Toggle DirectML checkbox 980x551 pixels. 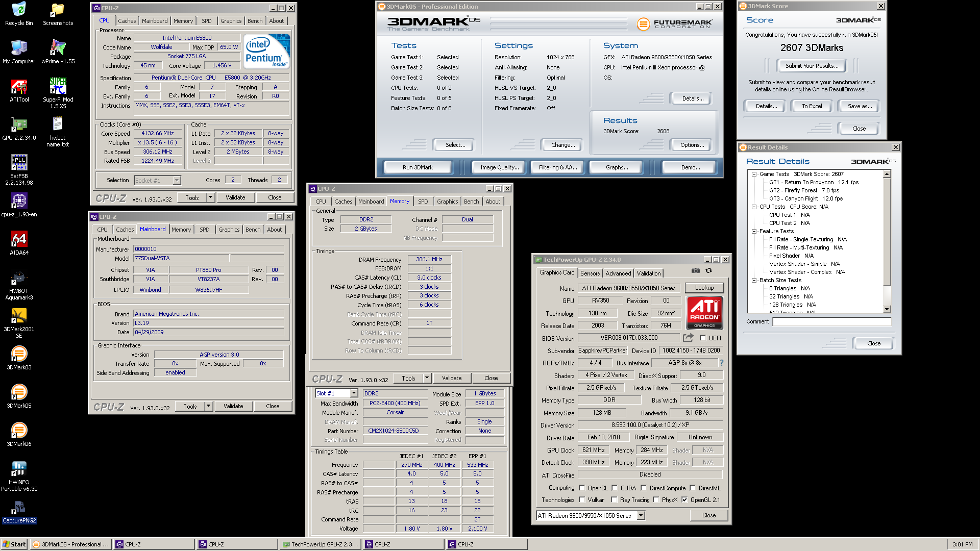(693, 488)
